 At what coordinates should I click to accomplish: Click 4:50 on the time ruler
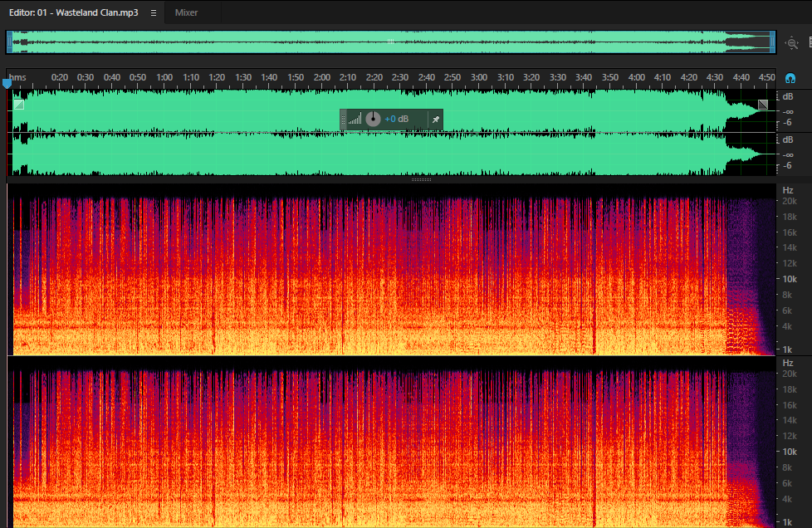tap(767, 77)
